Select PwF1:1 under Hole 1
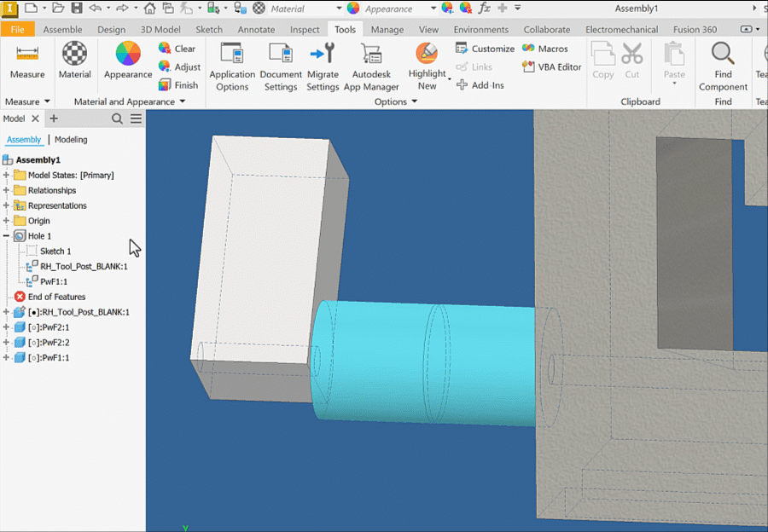The height and width of the screenshot is (532, 768). (54, 281)
